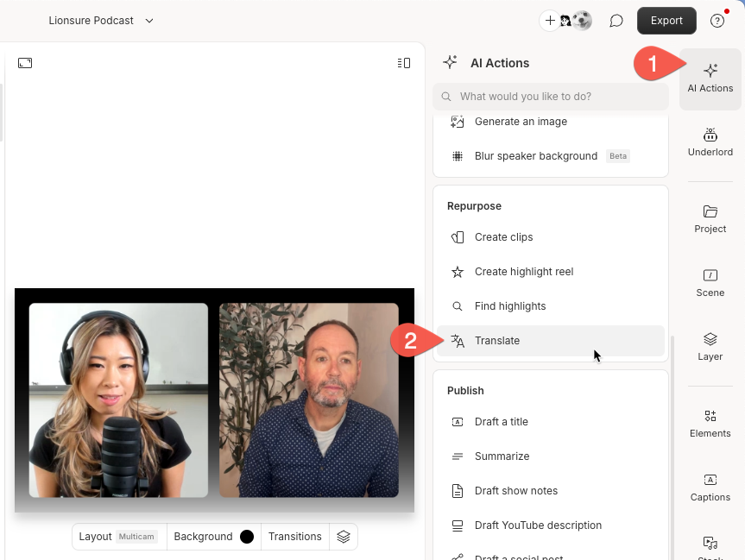Open the Transitions option
This screenshot has width=745, height=560.
(x=294, y=537)
